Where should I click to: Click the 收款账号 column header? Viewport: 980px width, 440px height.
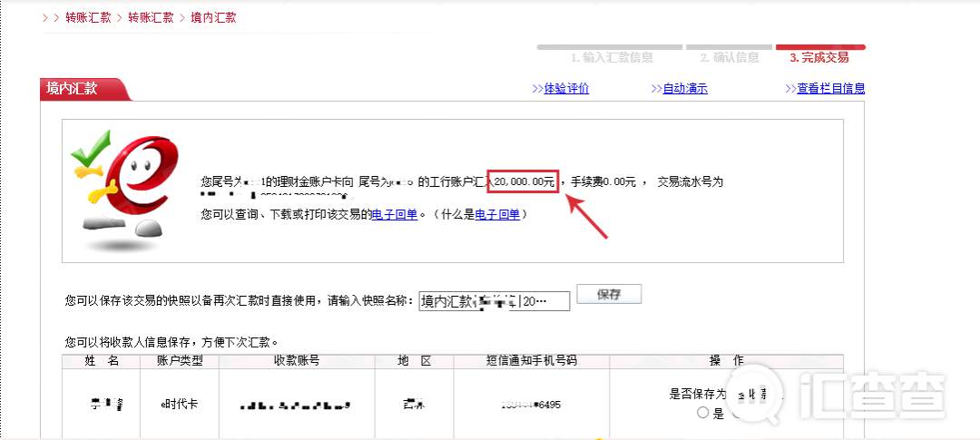click(x=297, y=361)
